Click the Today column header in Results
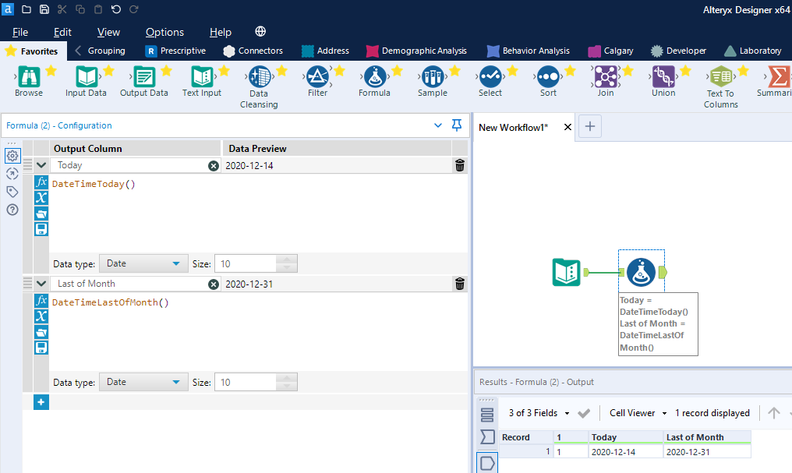 click(x=625, y=437)
